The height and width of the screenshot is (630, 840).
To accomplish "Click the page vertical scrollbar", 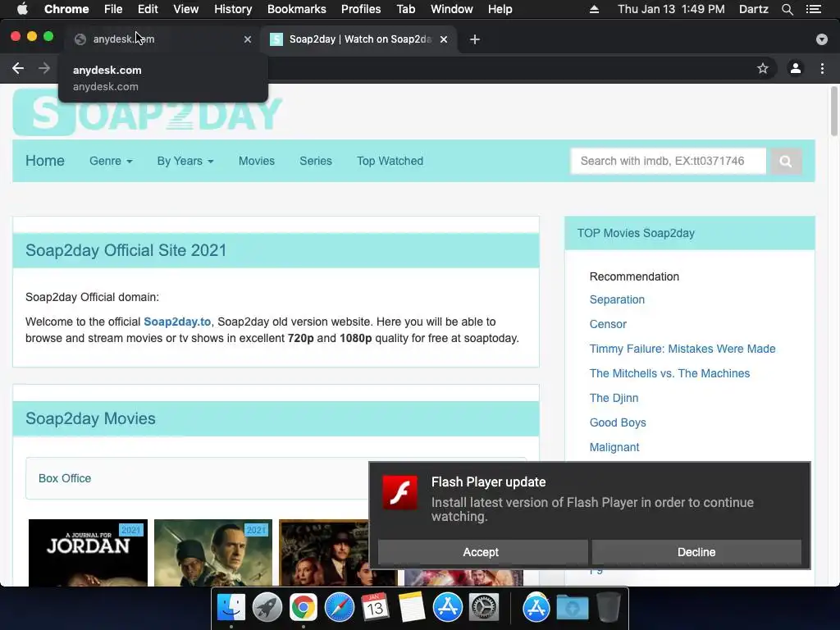I will (x=834, y=112).
